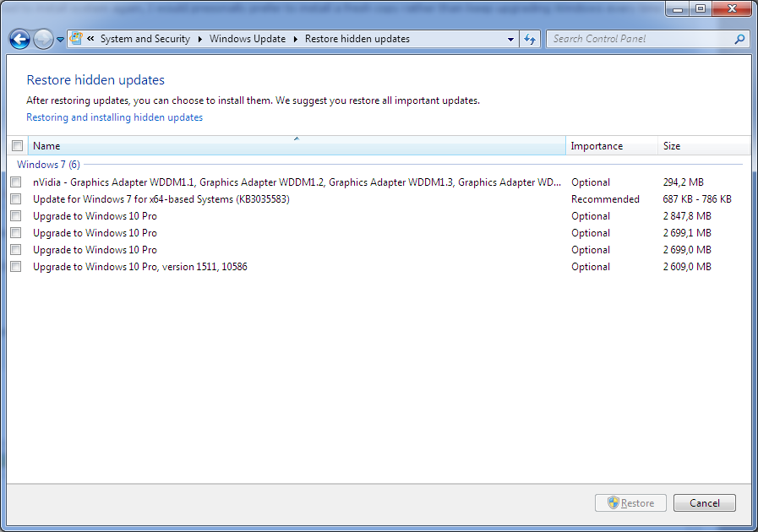Viewport: 758px width, 532px height.
Task: Check Upgrade to Windows 10 Pro 2 699,0 MB
Action: pos(16,250)
